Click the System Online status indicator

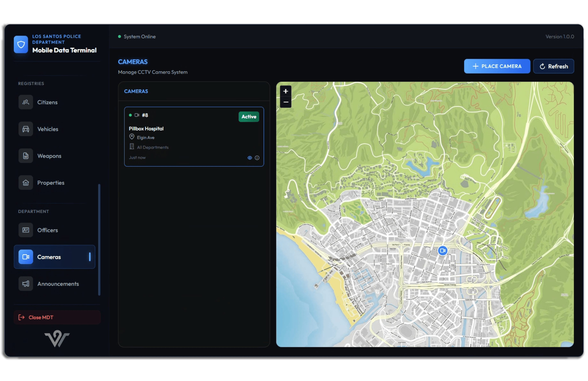point(137,37)
